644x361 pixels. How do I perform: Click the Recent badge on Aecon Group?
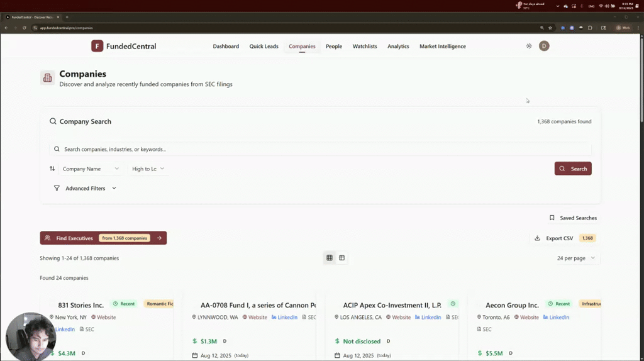[x=559, y=304]
